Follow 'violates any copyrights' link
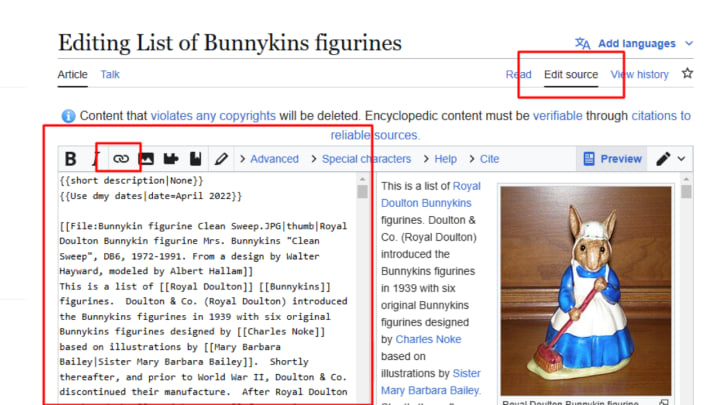Image resolution: width=720 pixels, height=405 pixels. 213,116
